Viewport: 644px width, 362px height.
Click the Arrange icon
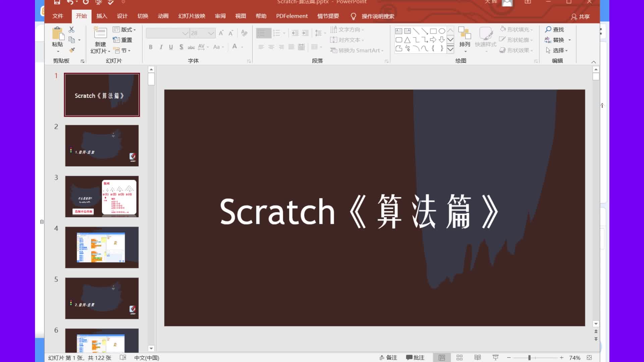coord(465,33)
